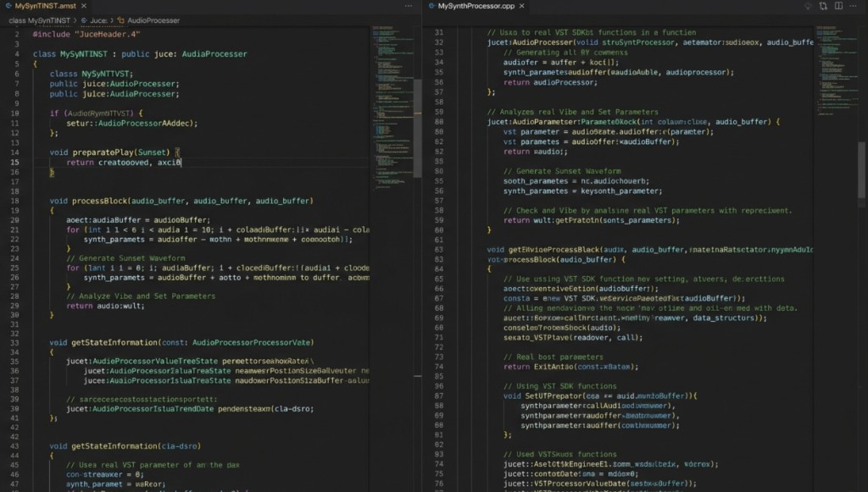Viewport: 868px width, 492px height.
Task: Close the MySynthProcessor.cpp tab
Action: coord(521,6)
